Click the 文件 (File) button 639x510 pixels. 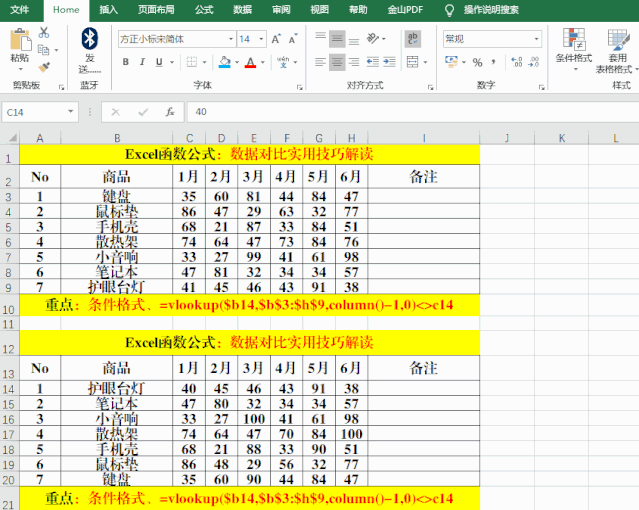(x=20, y=9)
